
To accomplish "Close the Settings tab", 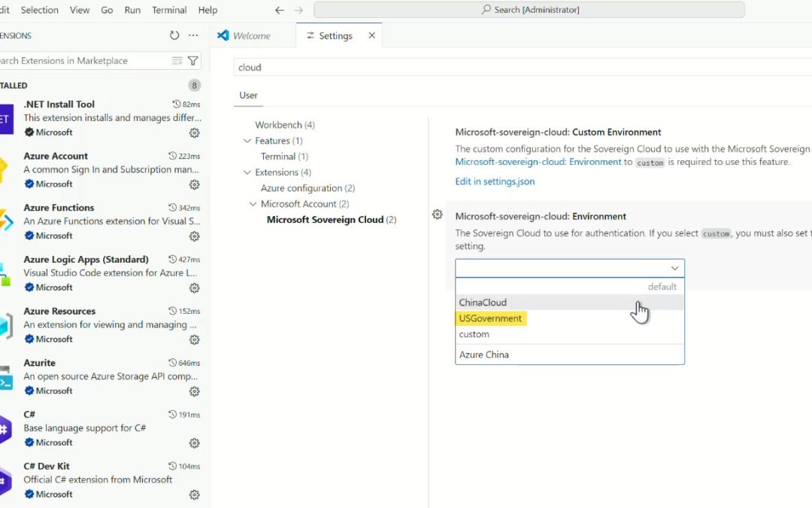I will point(371,35).
